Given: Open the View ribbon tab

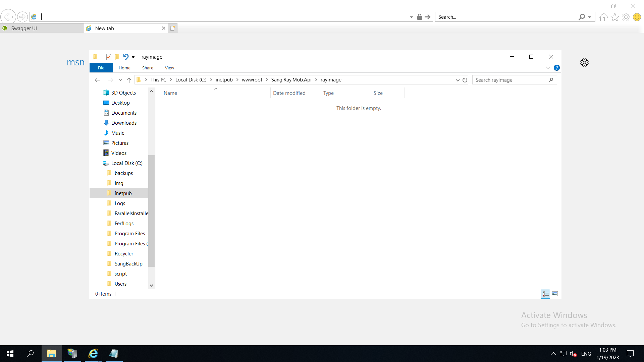Looking at the screenshot, I should tap(169, 68).
